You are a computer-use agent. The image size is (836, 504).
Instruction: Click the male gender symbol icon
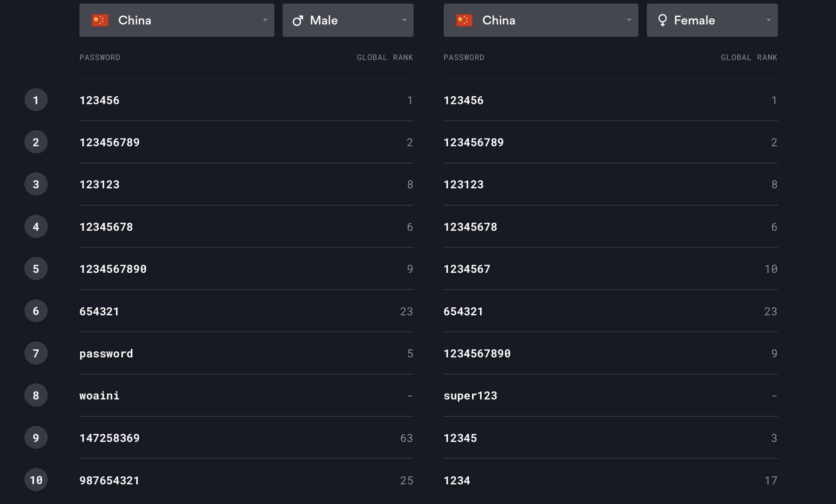click(298, 20)
